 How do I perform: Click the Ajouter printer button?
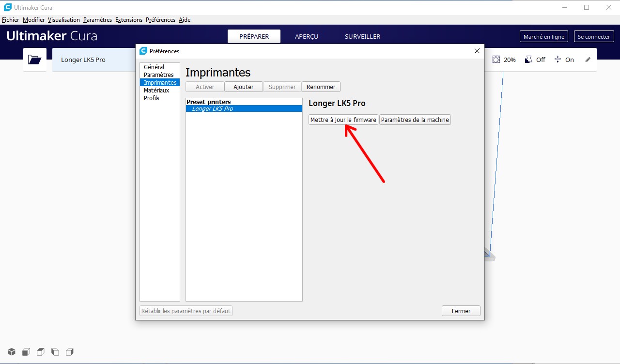point(243,87)
